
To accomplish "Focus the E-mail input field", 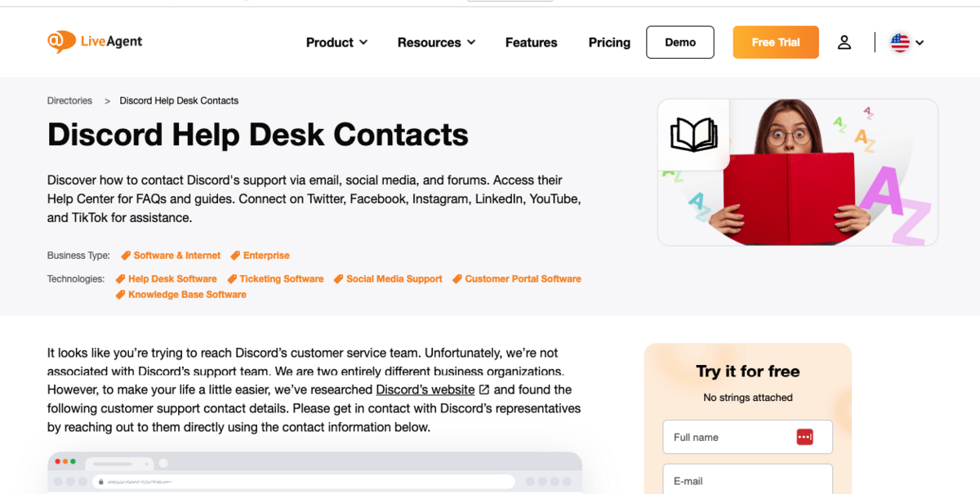I will (747, 480).
